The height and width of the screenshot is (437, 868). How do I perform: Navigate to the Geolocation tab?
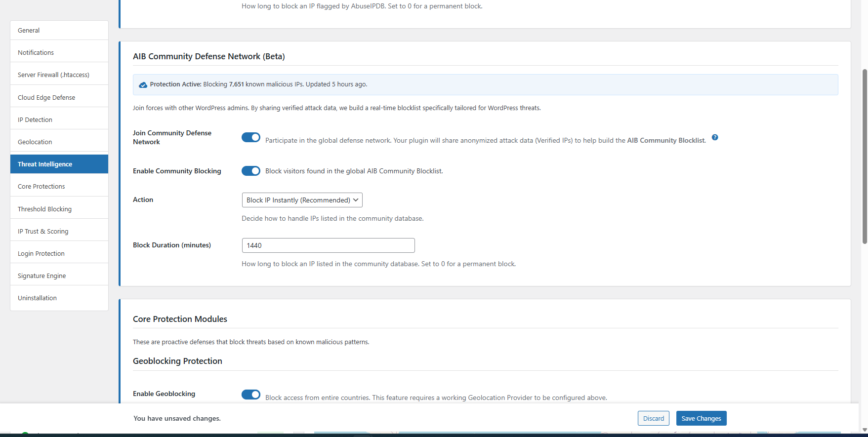coord(59,142)
